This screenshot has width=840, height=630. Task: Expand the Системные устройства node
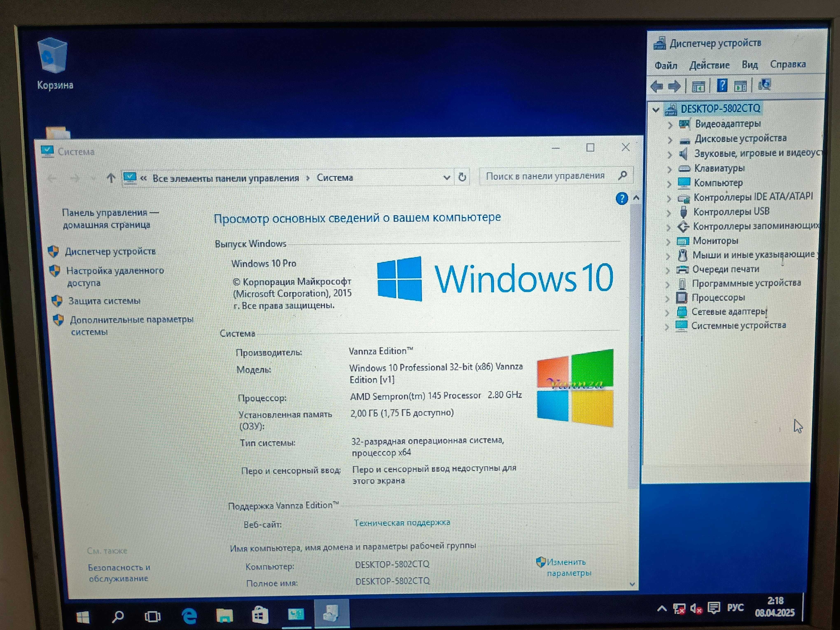(667, 327)
